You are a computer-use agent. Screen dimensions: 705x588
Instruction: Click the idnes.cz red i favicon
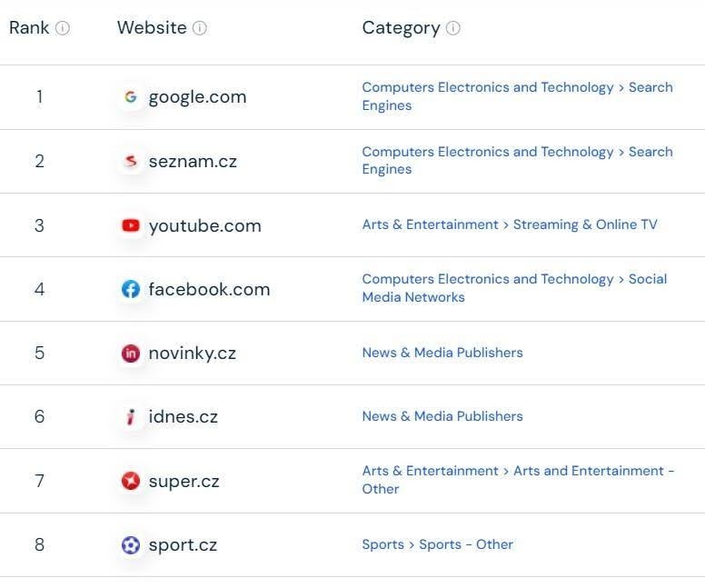[131, 416]
